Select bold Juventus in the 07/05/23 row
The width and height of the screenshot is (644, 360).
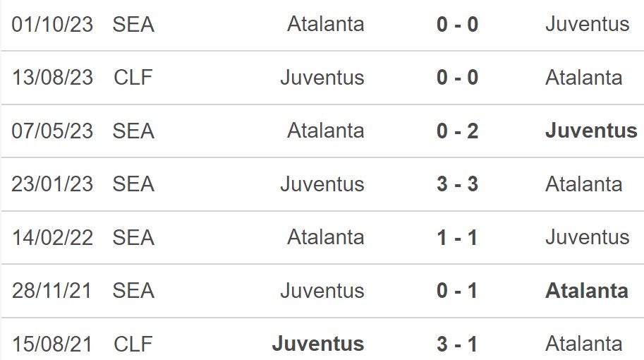pos(591,131)
